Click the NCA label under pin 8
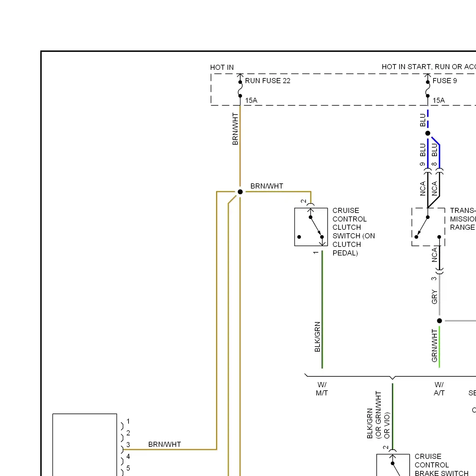 tap(434, 188)
